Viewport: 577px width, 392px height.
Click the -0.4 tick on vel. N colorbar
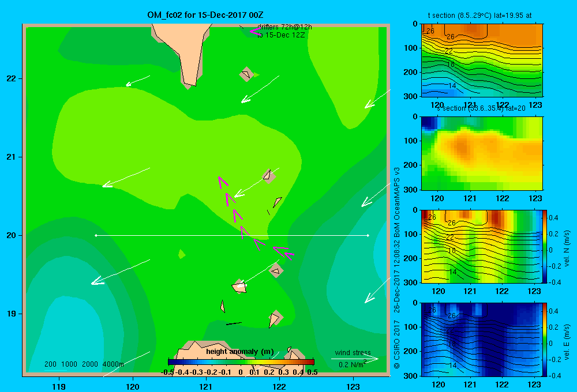(554, 282)
